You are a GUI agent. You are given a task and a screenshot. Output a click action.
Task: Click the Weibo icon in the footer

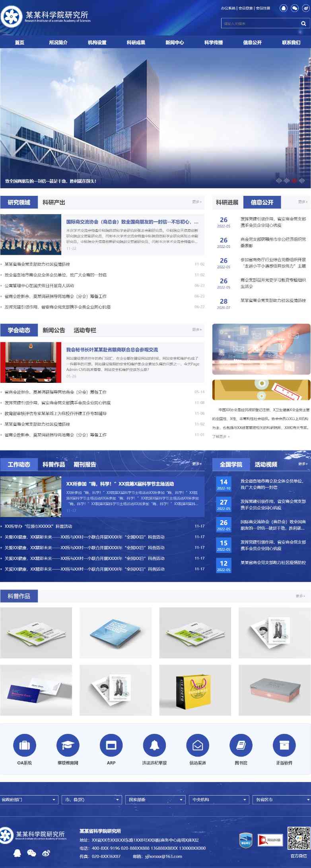coord(46,853)
